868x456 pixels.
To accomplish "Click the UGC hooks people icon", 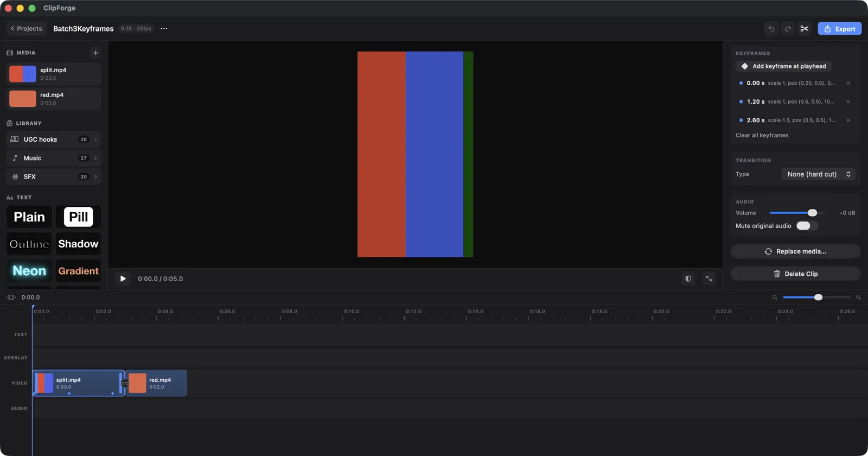I will [x=15, y=140].
